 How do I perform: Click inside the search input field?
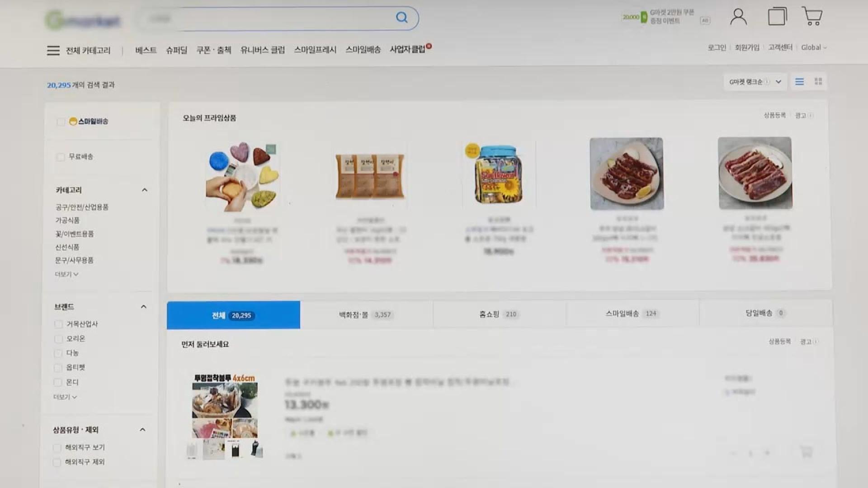[x=267, y=19]
